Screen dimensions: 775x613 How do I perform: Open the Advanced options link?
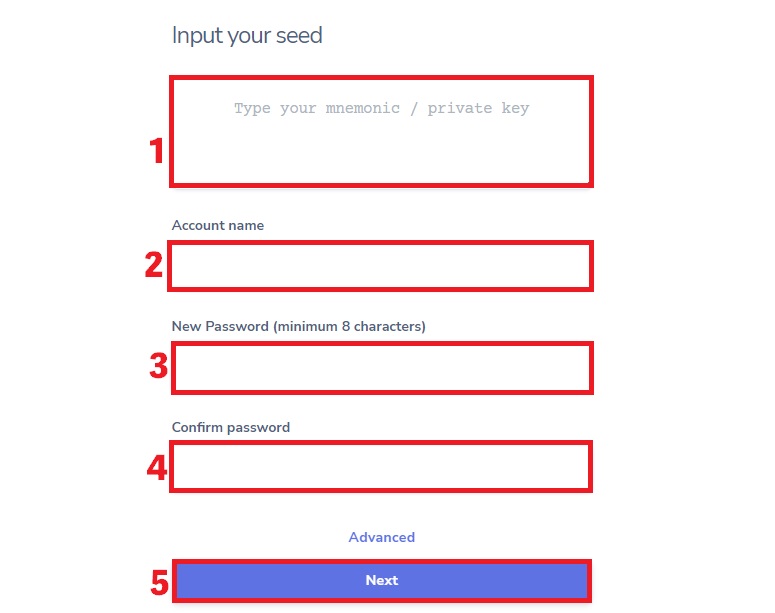pos(382,537)
